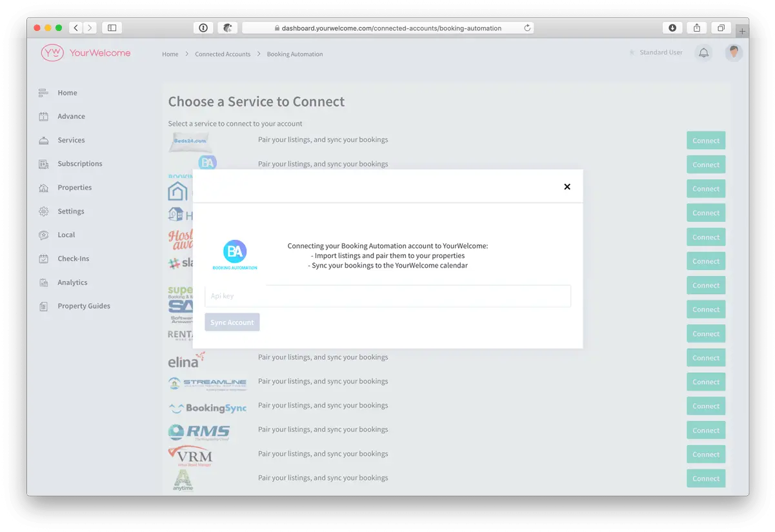775x532 pixels.
Task: Go to the Connected Accounts breadcrumb
Action: 223,54
